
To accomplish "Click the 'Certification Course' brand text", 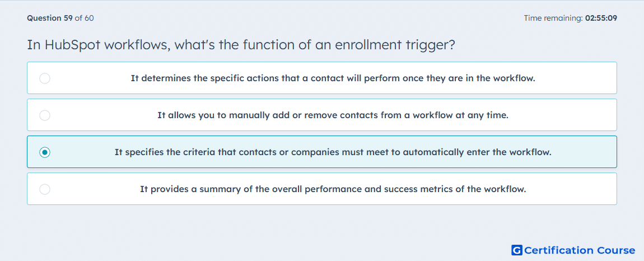I will [580, 250].
